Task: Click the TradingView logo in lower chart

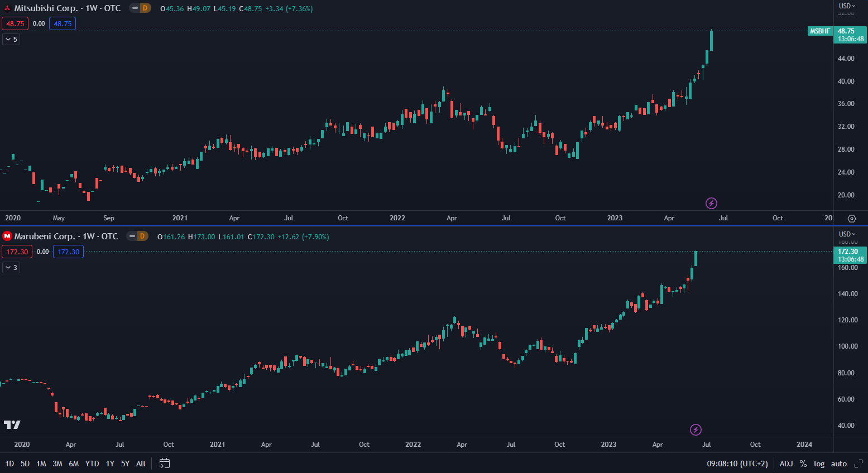Action: pos(12,425)
